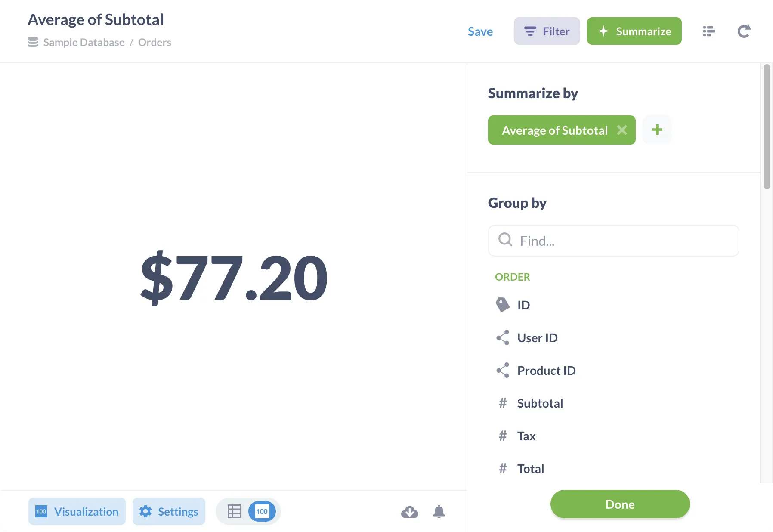Open Average of Subtotal metric pill
Viewport: 773px width, 532px height.
point(554,130)
